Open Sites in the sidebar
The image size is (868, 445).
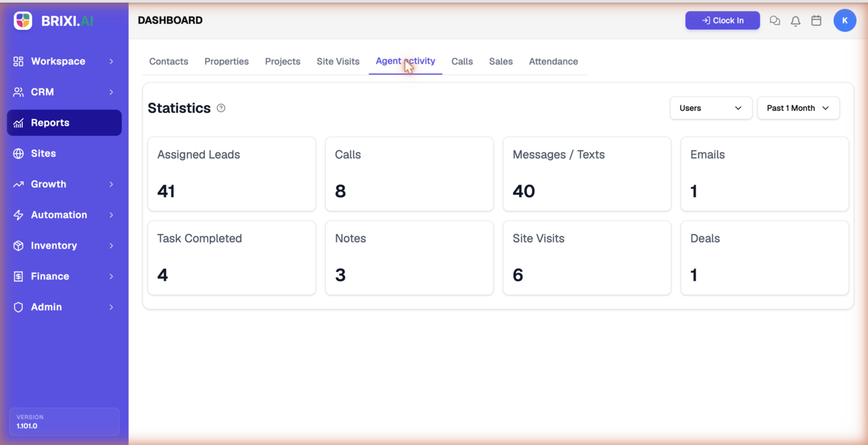click(x=64, y=154)
